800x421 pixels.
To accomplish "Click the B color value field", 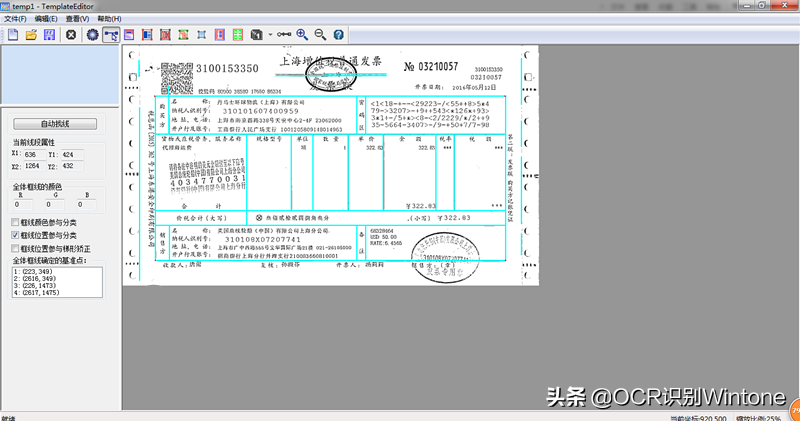I will (86, 204).
